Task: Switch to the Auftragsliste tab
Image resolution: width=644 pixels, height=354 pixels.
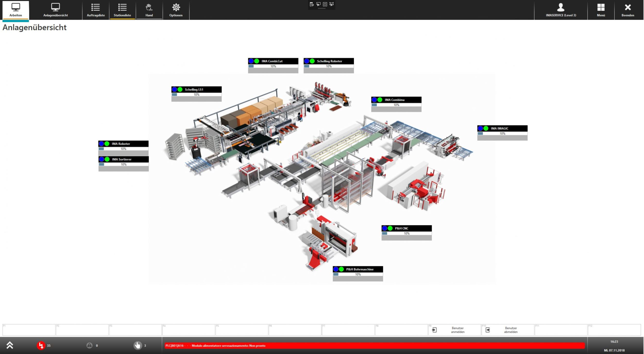Action: [x=96, y=10]
